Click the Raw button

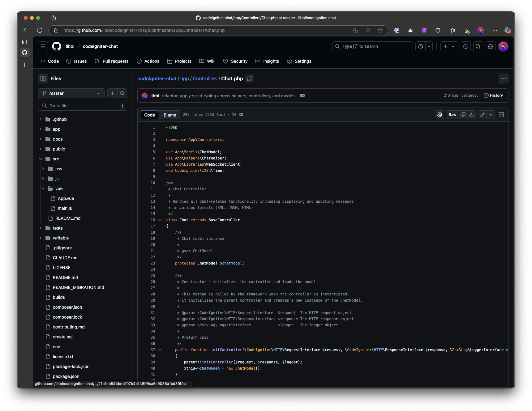pos(452,115)
